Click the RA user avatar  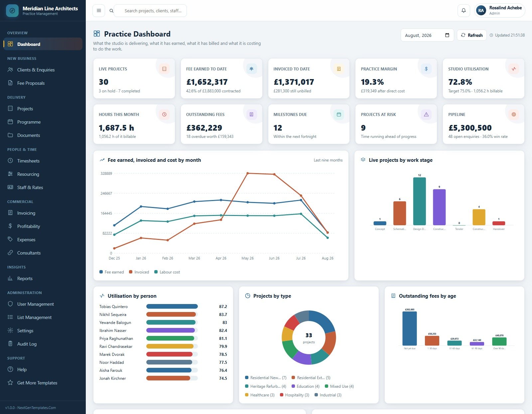point(481,11)
